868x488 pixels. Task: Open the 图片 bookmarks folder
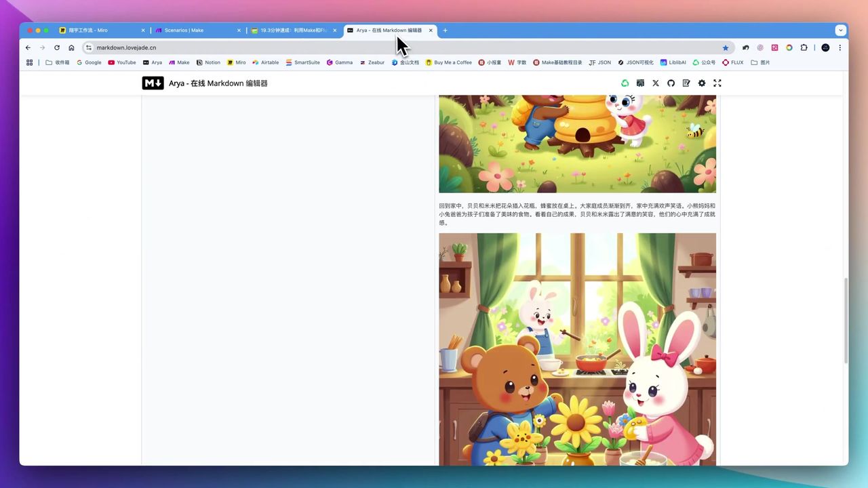760,62
